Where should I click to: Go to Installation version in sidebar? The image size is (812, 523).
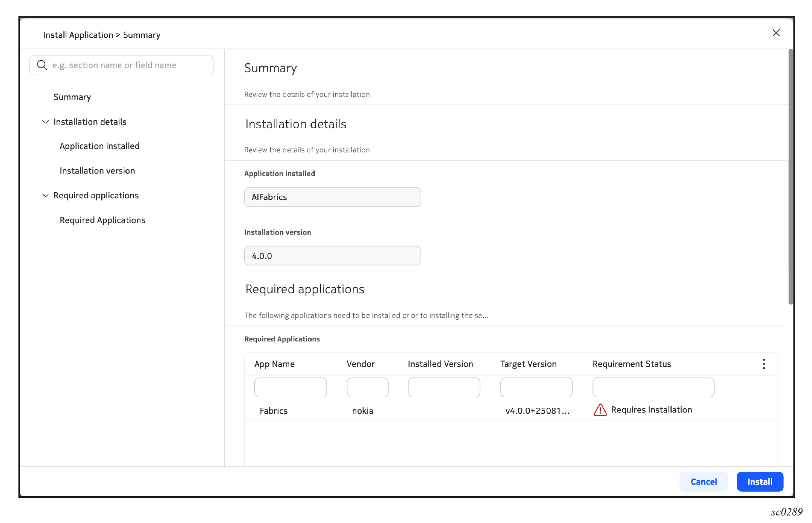97,171
